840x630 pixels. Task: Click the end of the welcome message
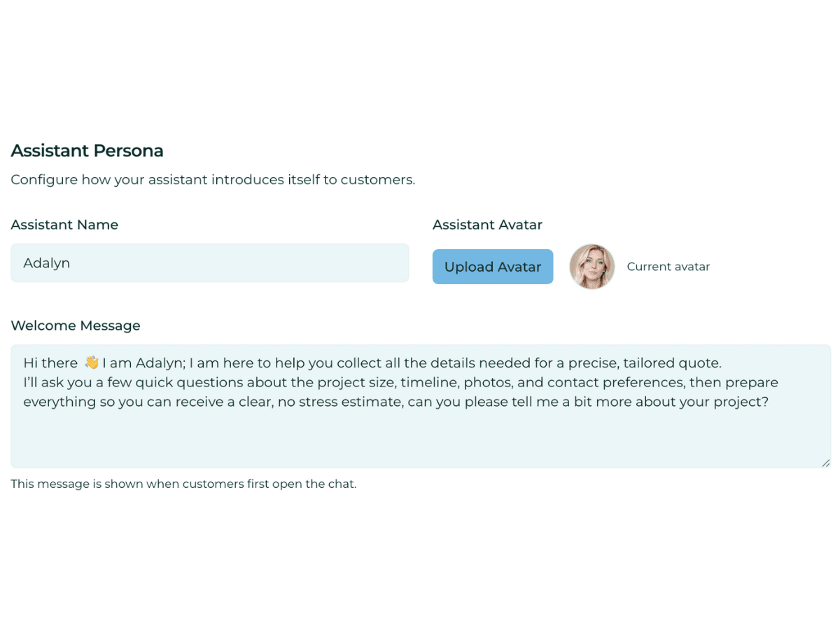767,402
